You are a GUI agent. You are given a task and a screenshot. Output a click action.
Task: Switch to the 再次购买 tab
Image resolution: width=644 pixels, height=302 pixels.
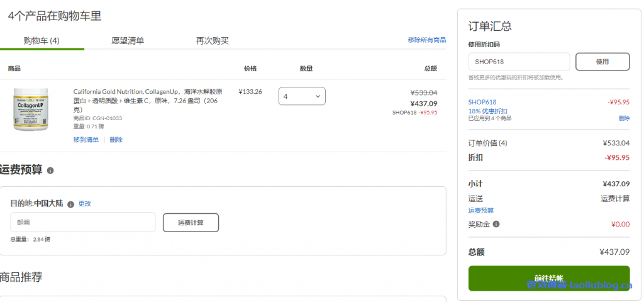(x=212, y=41)
